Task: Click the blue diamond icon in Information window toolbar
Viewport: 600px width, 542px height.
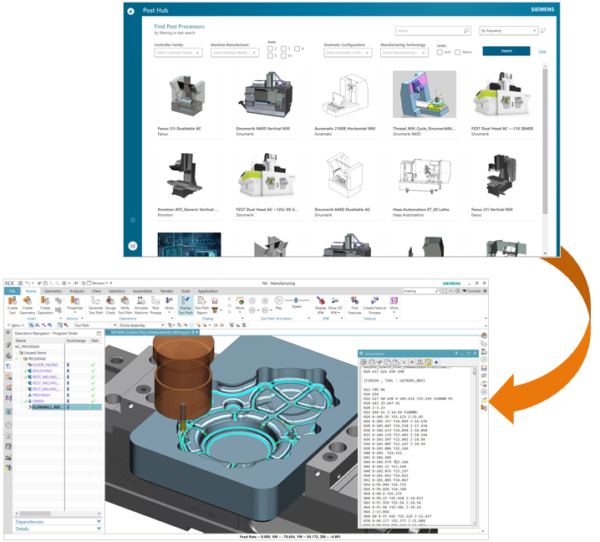Action: pos(436,362)
